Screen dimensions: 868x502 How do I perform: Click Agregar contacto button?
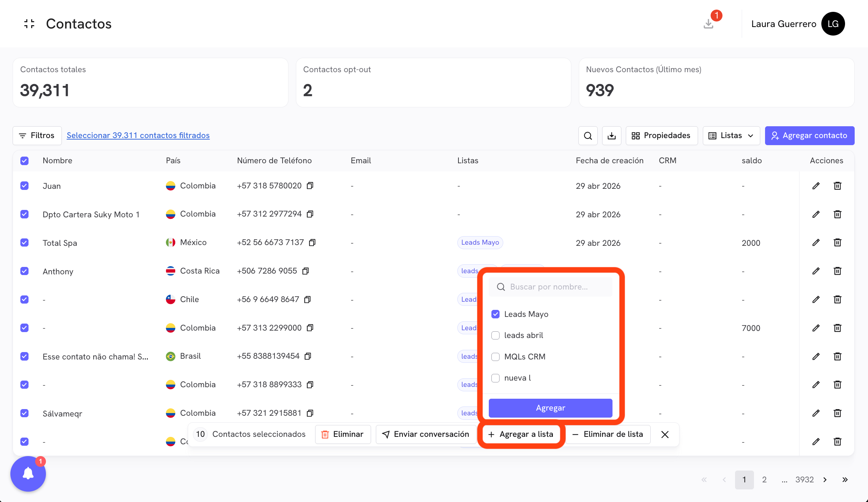click(809, 135)
